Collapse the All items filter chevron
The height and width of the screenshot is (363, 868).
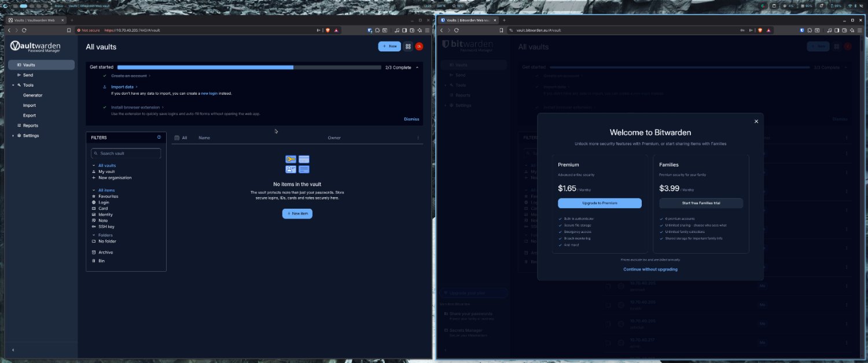[94, 190]
